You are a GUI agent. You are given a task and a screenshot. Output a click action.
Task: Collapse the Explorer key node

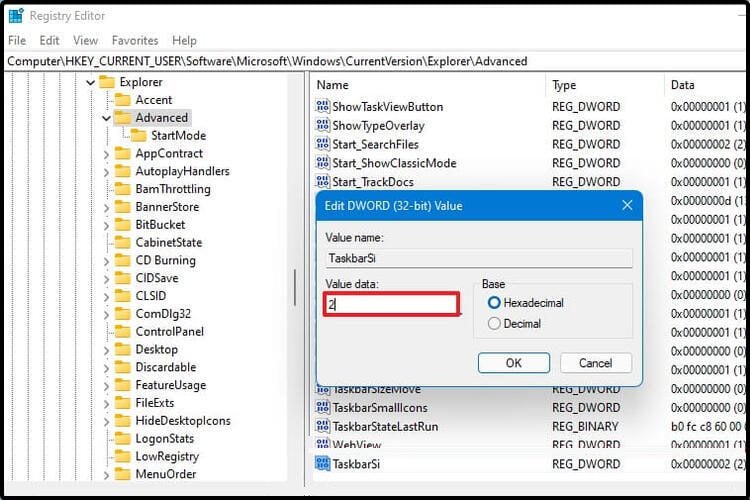click(x=90, y=83)
